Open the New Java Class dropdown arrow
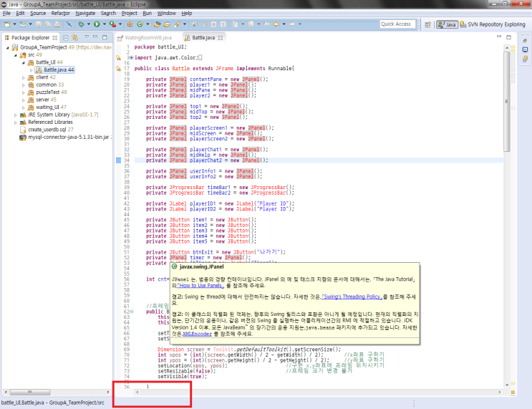Viewport: 532px width, 409px height. click(x=147, y=24)
